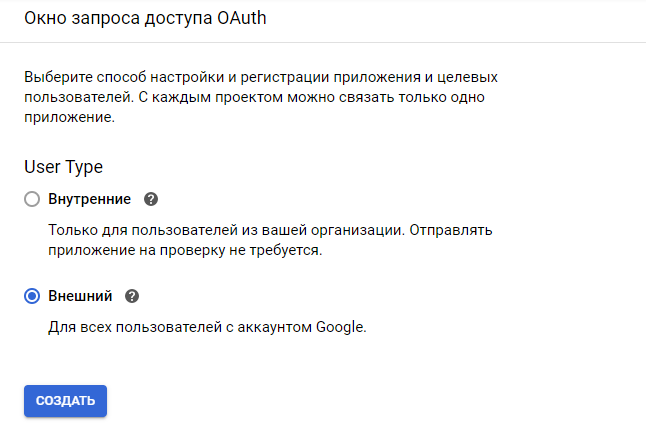Open the help icon beside "Внешний"
646x440 pixels.
132,296
